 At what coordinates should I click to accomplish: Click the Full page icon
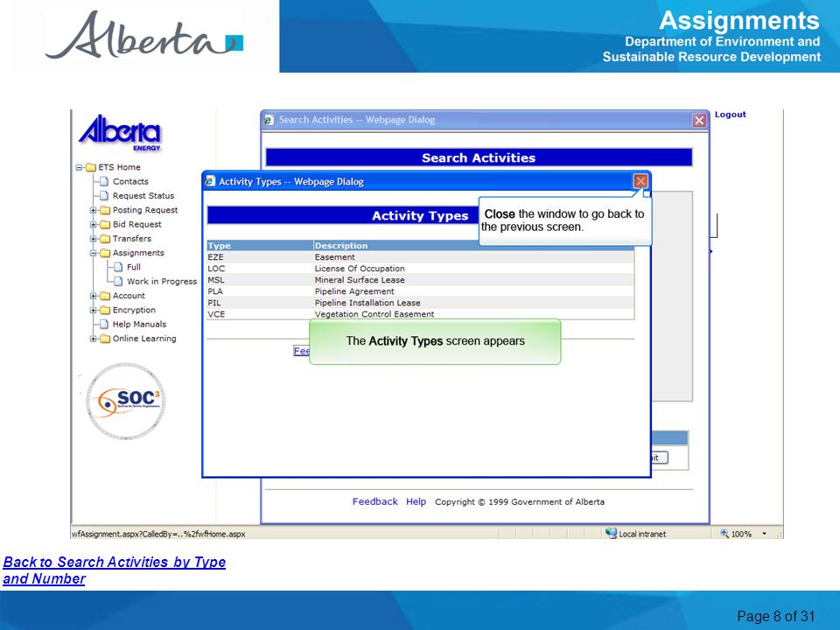119,267
